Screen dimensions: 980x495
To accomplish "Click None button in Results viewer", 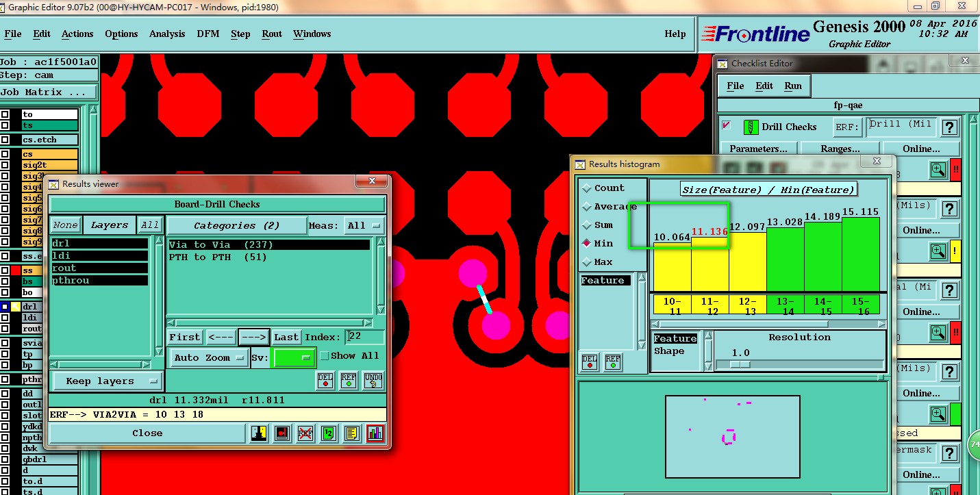I will point(65,225).
